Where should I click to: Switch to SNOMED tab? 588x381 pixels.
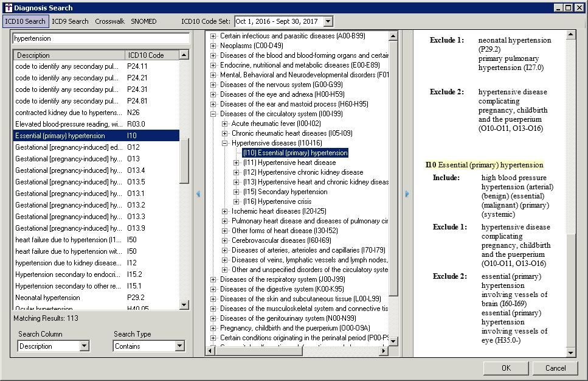pyautogui.click(x=144, y=21)
